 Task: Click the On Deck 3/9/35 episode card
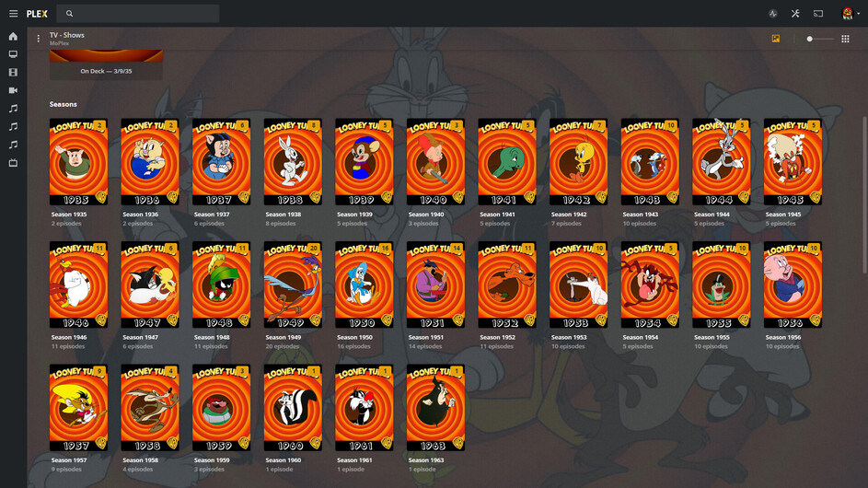[106, 64]
